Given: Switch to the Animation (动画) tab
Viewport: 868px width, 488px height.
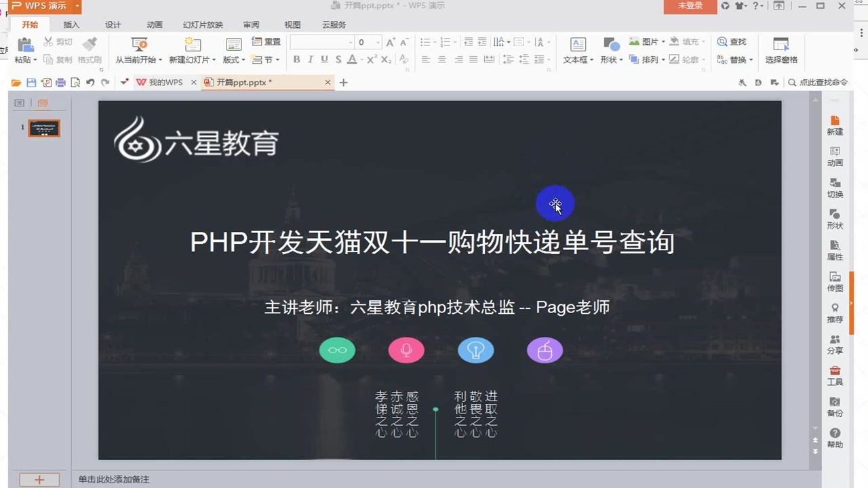Looking at the screenshot, I should (155, 24).
